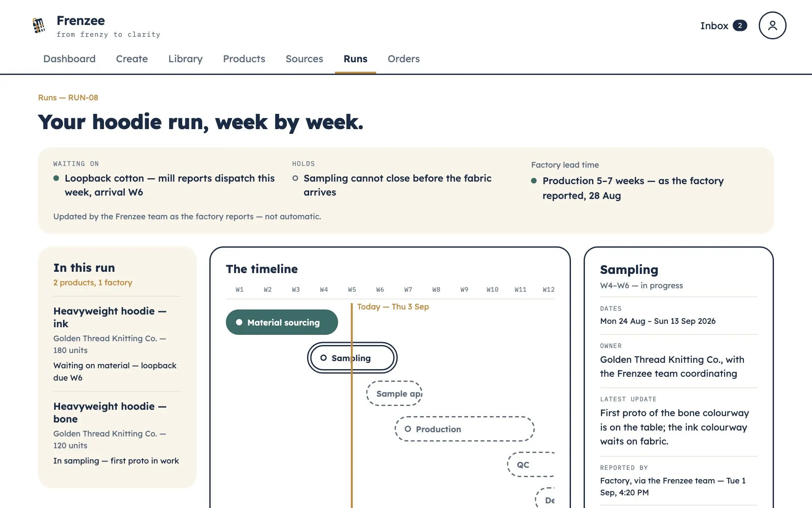This screenshot has height=508, width=812.
Task: Click the Golden Thread Knitting Co. owner text
Action: pos(672,366)
